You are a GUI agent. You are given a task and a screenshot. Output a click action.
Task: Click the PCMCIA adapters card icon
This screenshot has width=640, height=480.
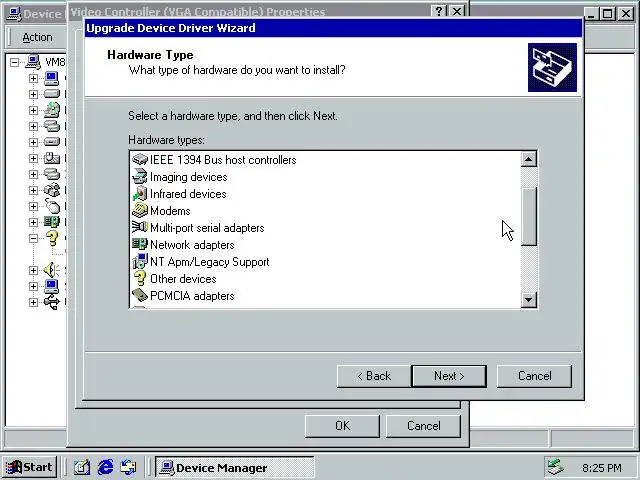(140, 295)
